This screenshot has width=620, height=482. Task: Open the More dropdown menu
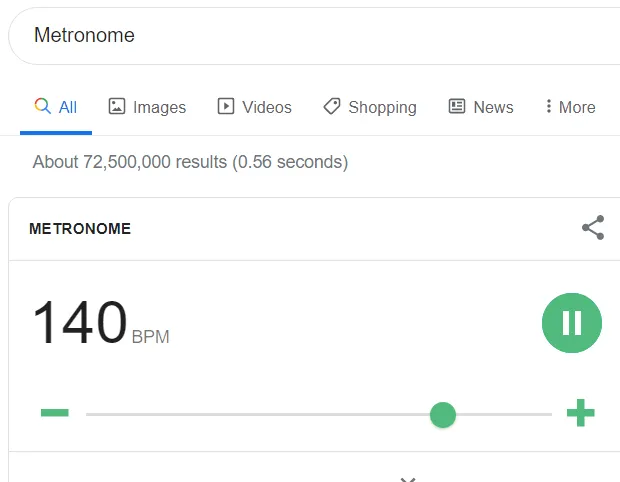coord(570,107)
